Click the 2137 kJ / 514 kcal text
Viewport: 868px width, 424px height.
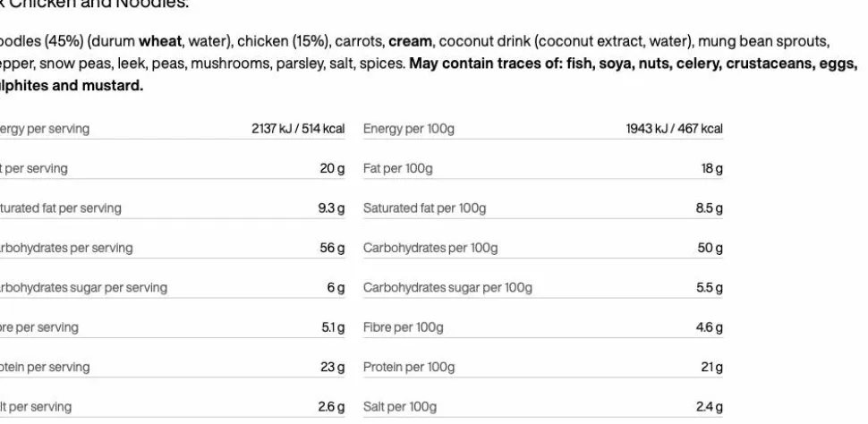pyautogui.click(x=298, y=129)
